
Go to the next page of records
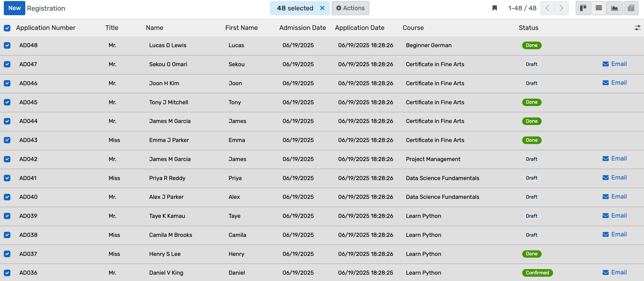[x=561, y=8]
